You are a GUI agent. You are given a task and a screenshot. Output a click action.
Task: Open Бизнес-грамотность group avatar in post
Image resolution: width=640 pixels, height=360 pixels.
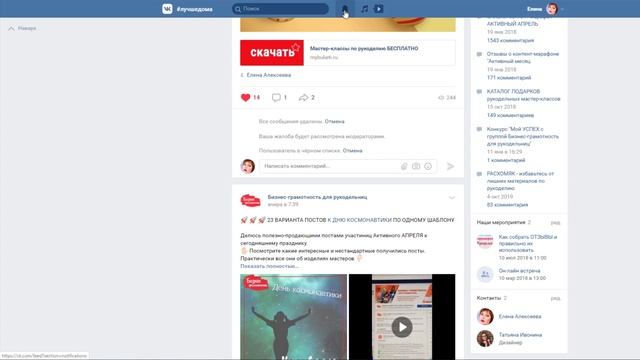(x=250, y=200)
